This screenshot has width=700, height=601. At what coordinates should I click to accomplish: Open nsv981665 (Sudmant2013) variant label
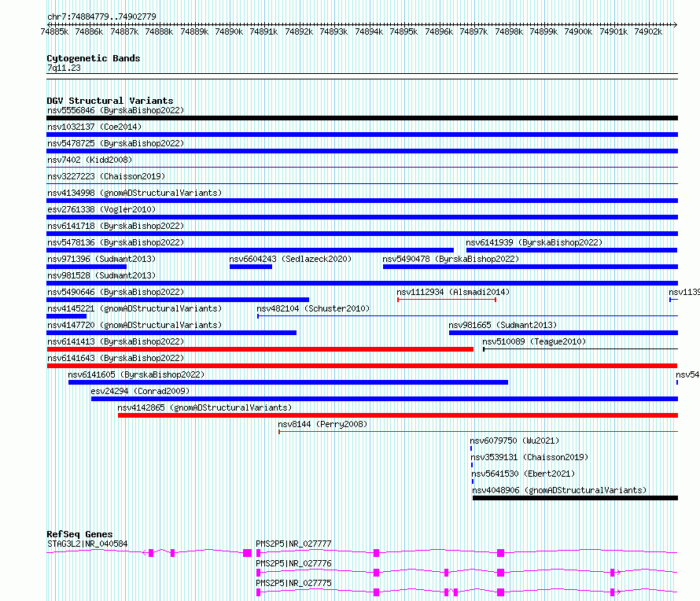click(x=503, y=325)
